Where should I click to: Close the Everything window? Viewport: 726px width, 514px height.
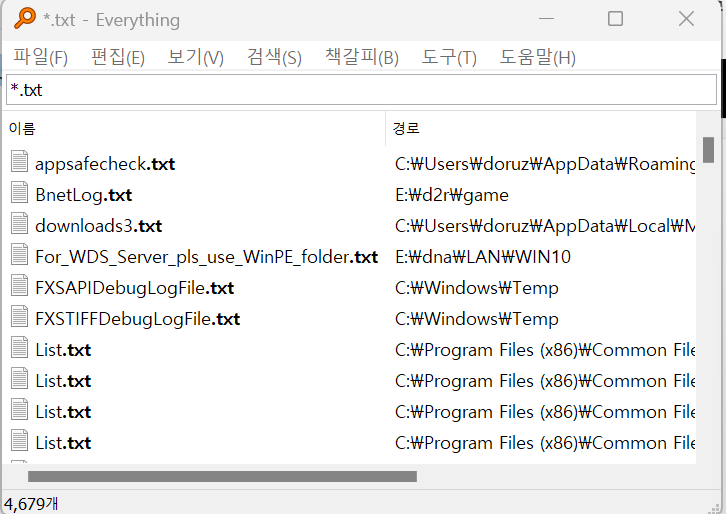686,19
